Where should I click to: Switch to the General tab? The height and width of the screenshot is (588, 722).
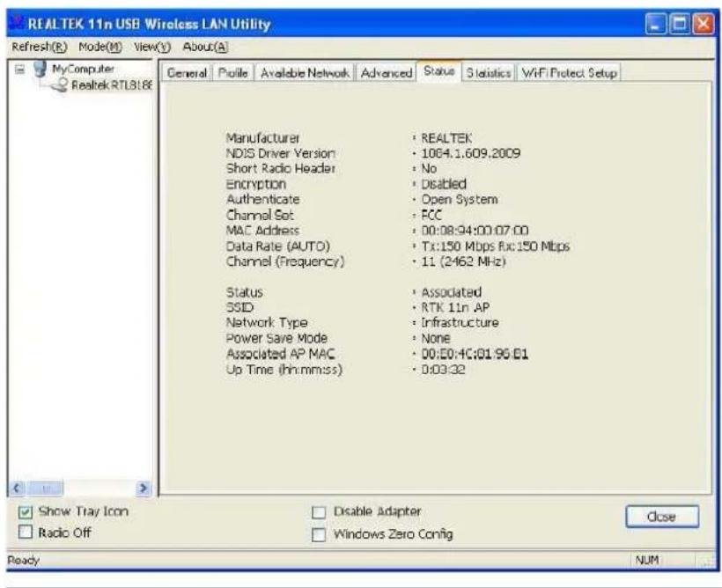[187, 73]
